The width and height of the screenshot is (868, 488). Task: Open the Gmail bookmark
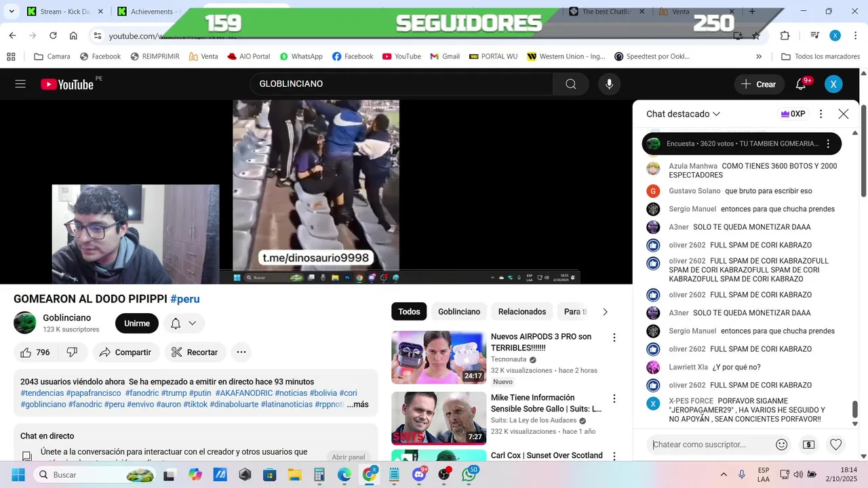445,56
